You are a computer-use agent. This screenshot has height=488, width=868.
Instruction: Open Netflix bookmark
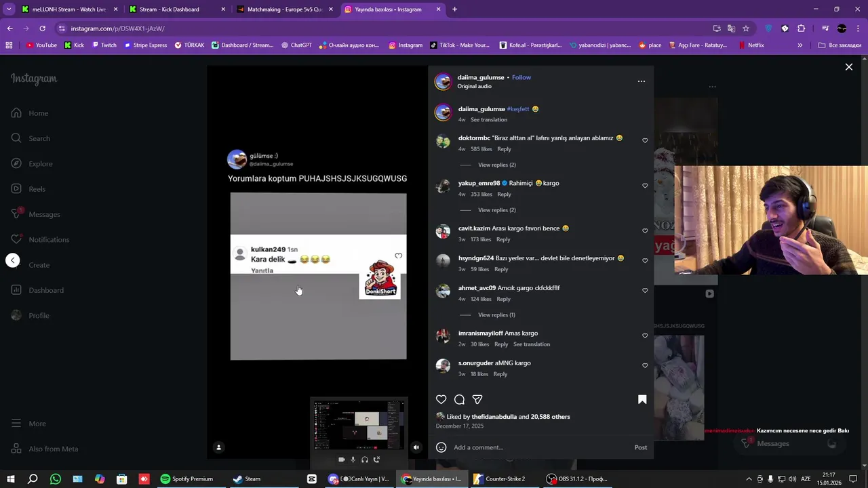751,45
